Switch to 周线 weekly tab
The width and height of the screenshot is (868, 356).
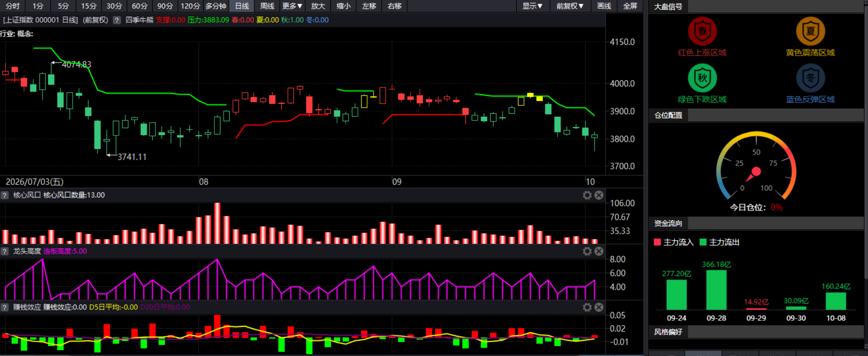coord(267,6)
